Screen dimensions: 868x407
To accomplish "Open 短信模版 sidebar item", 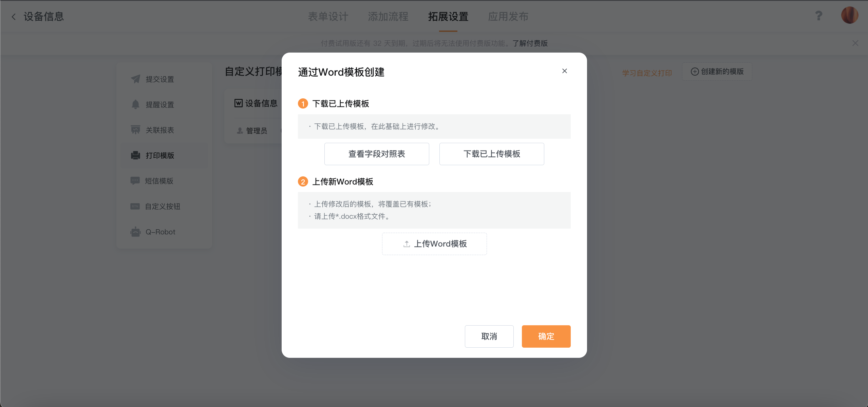I will [x=164, y=181].
